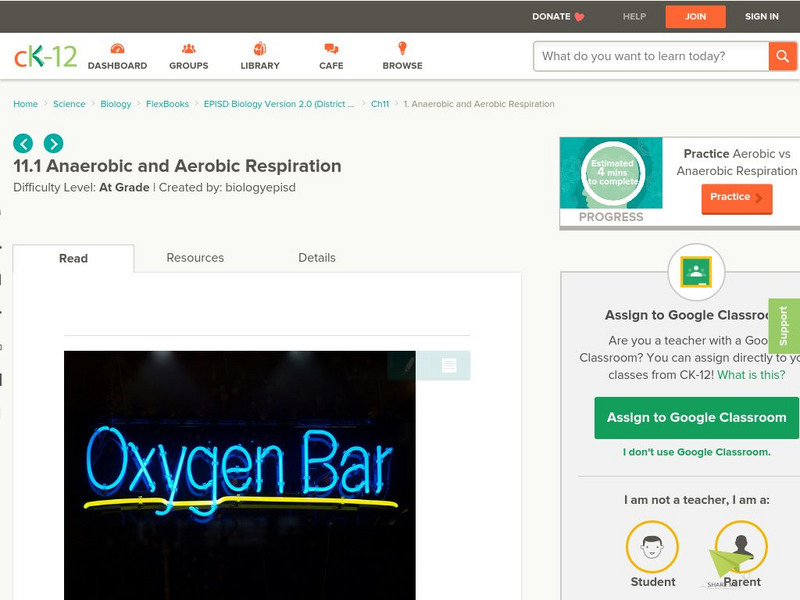
Task: Open Biology breadcrumb link
Action: click(116, 104)
